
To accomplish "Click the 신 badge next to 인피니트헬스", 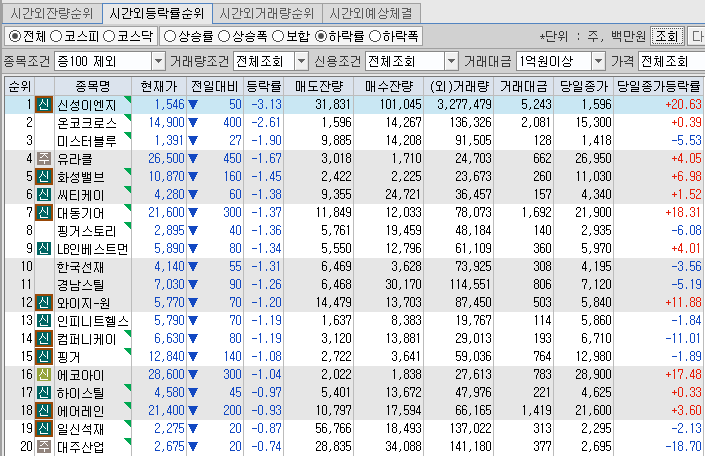I will 44,320.
